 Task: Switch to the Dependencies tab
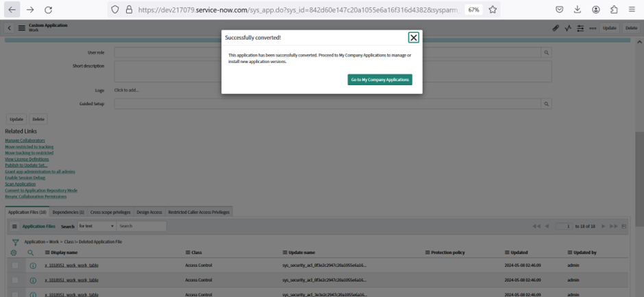click(68, 212)
